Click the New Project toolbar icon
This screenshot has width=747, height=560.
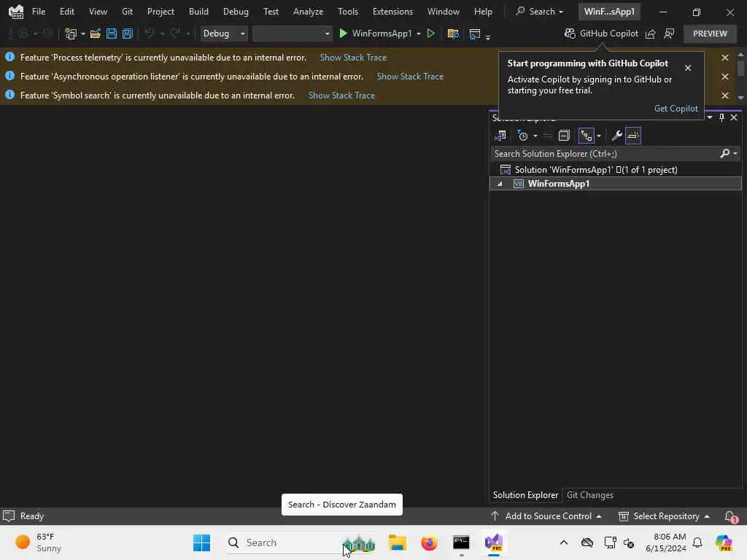pyautogui.click(x=71, y=34)
